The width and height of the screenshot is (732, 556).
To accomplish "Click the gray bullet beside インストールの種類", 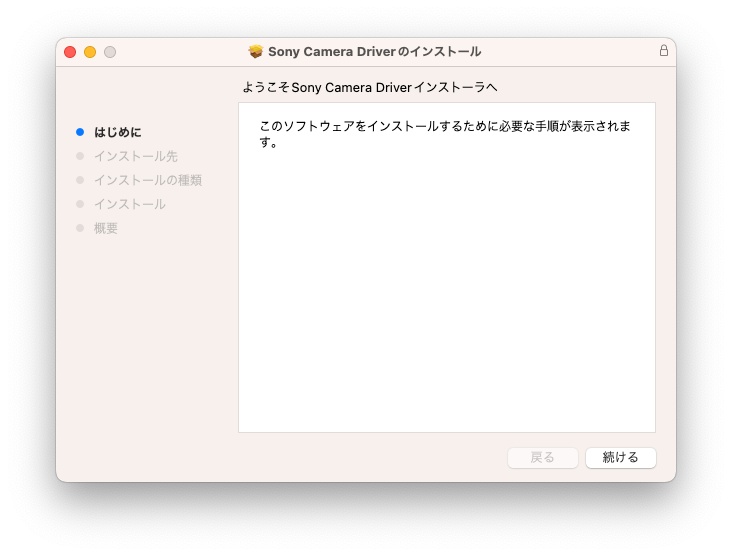I will tap(80, 180).
